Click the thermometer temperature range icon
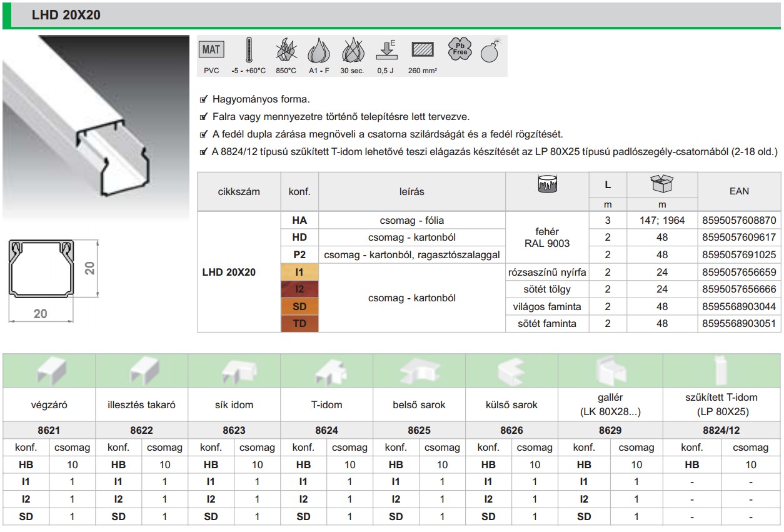Screen dimensions: 784x532 [x=249, y=50]
